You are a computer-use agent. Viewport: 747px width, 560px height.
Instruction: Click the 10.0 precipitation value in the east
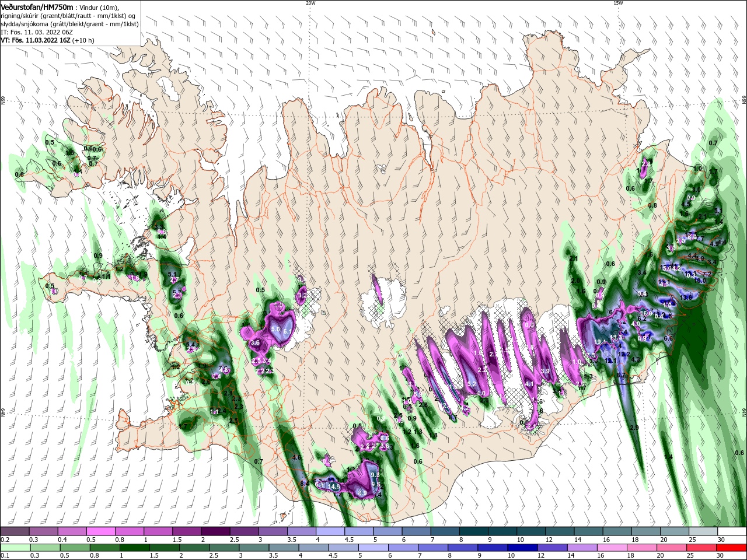(700, 281)
